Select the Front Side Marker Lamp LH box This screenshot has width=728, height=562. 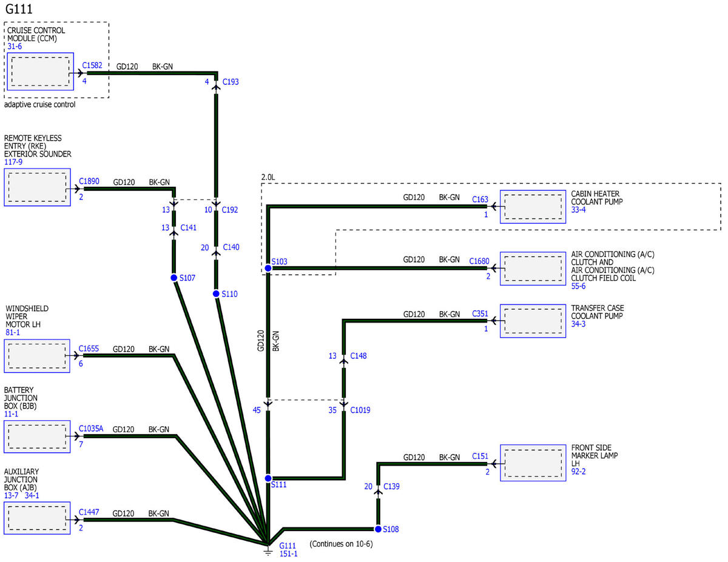coord(533,463)
